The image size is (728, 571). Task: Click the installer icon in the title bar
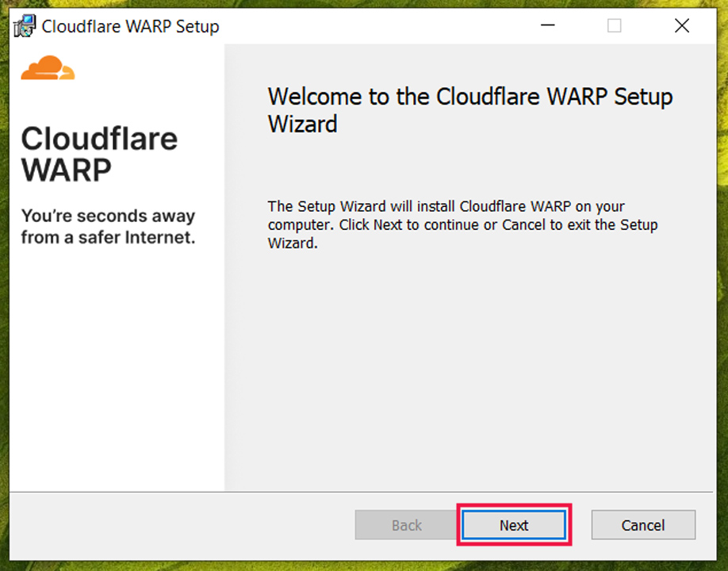(x=25, y=26)
